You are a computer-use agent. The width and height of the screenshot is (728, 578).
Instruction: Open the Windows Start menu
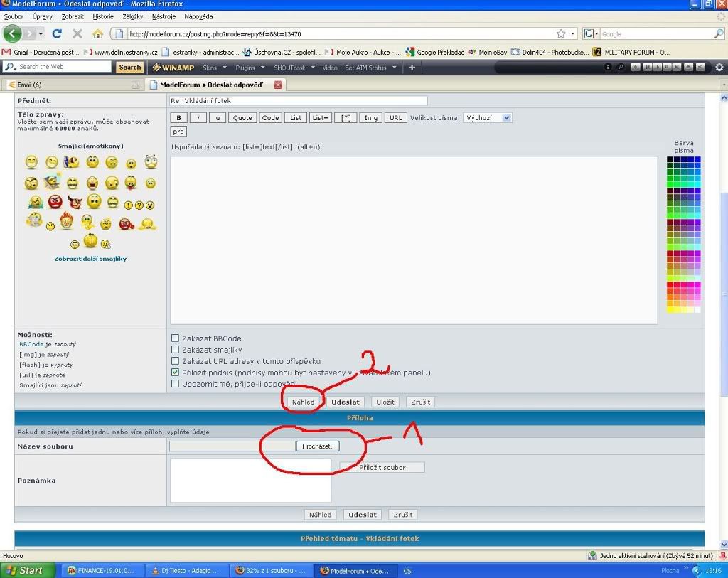26,571
